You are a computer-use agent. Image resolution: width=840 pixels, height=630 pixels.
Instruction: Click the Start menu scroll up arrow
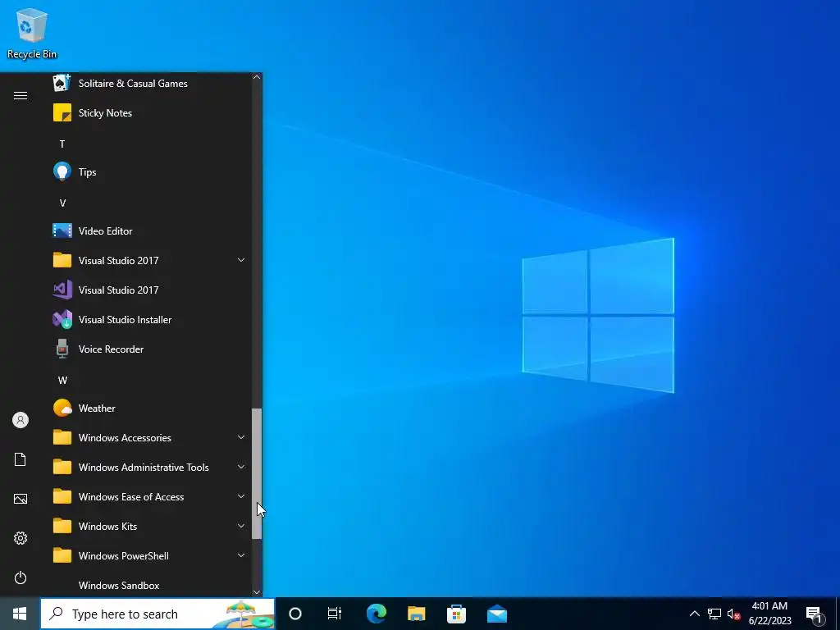(257, 78)
